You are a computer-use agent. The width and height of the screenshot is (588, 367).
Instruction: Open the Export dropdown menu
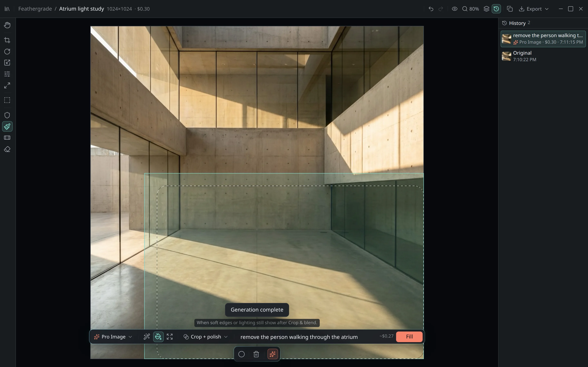point(533,9)
